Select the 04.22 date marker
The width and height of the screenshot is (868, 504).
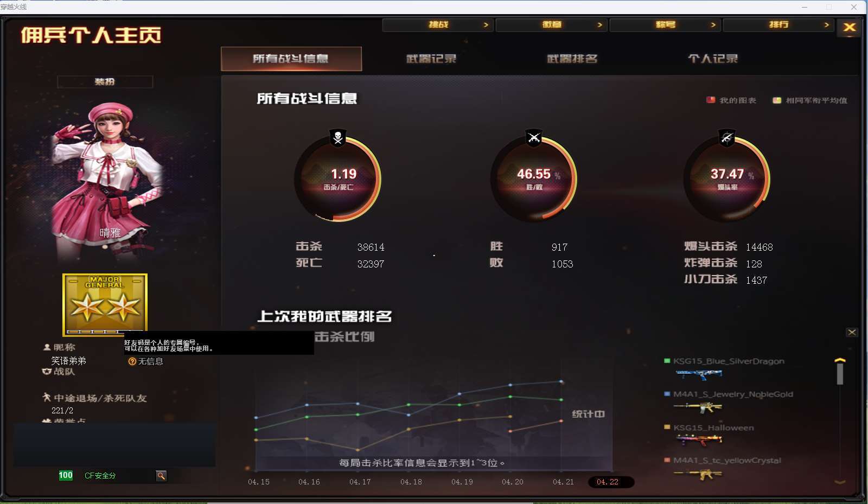(x=611, y=482)
